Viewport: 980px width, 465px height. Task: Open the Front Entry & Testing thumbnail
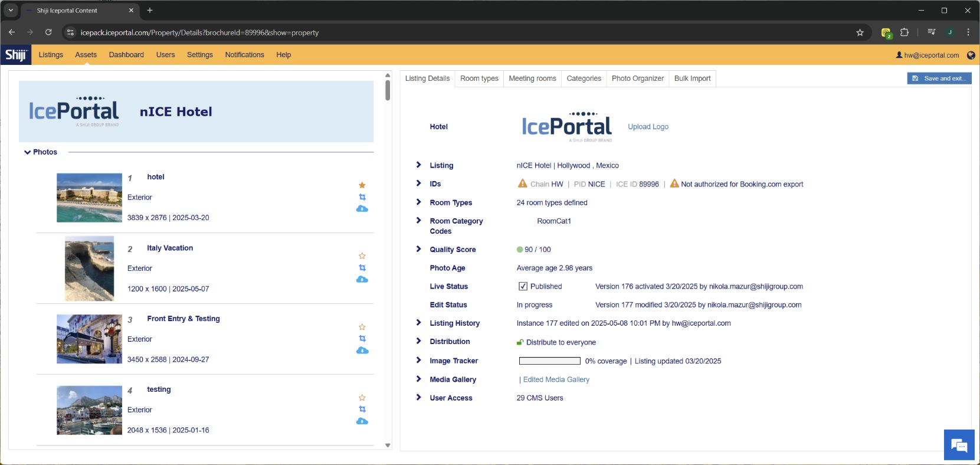(89, 339)
